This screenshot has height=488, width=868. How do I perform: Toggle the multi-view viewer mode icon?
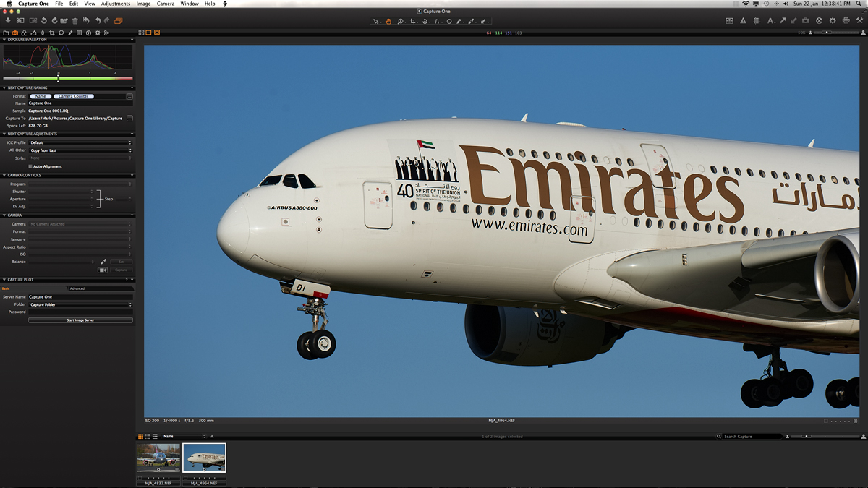(x=142, y=33)
